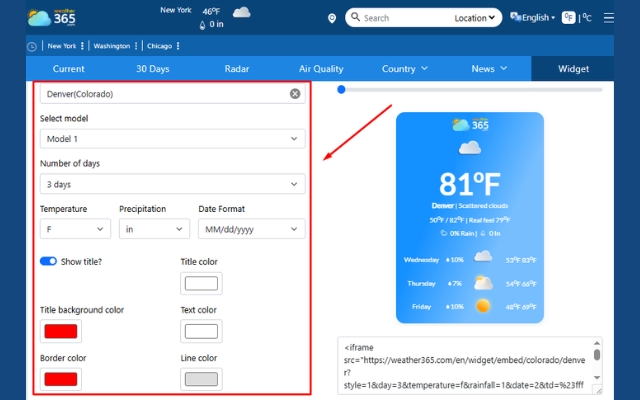This screenshot has height=400, width=640.
Task: Open Chicago options dots
Action: pyautogui.click(x=178, y=46)
